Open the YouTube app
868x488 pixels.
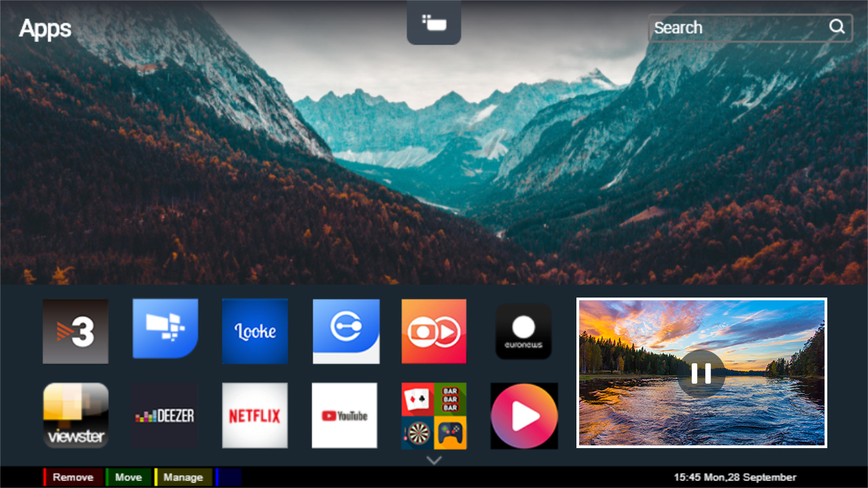click(x=344, y=415)
